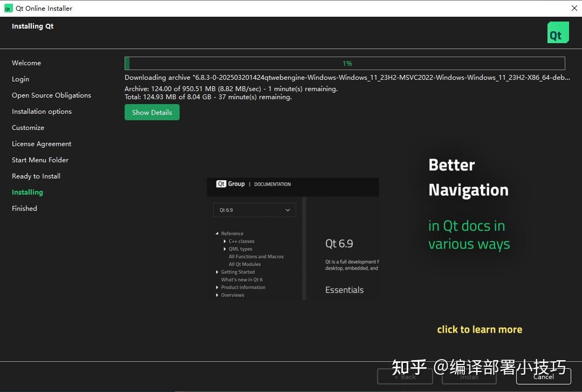582x392 pixels.
Task: Click the 'Qt 6.9' heading in the documentation preview
Action: point(339,244)
